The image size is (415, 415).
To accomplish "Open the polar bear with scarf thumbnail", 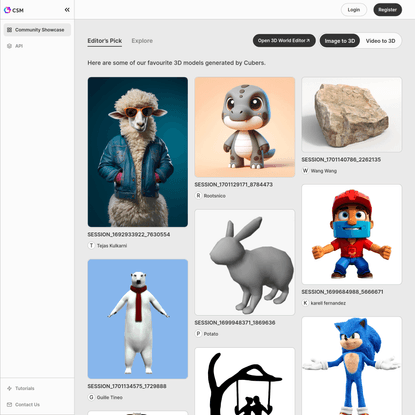I will coord(138,319).
